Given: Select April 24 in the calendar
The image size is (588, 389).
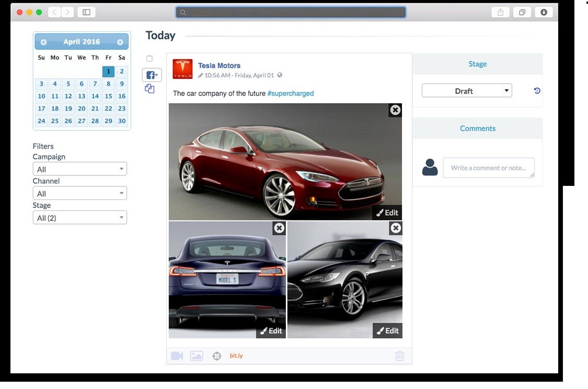Looking at the screenshot, I should point(41,121).
